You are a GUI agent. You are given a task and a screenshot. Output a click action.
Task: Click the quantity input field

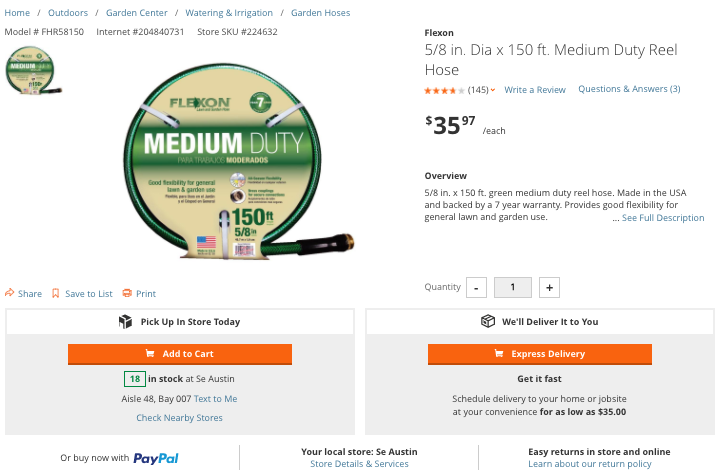point(513,288)
